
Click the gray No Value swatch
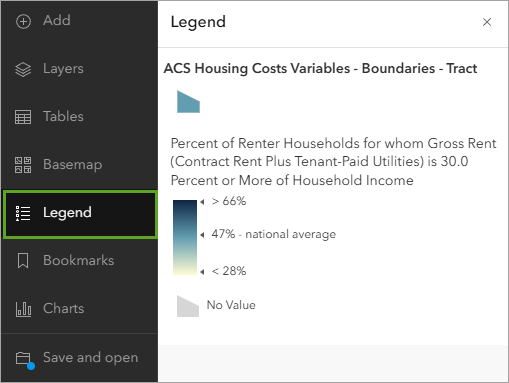pyautogui.click(x=188, y=306)
